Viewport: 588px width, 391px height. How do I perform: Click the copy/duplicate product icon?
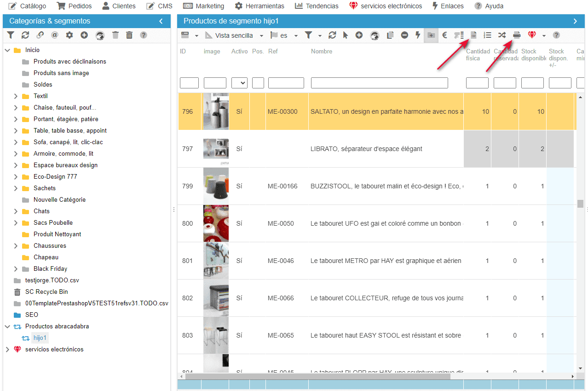point(391,35)
